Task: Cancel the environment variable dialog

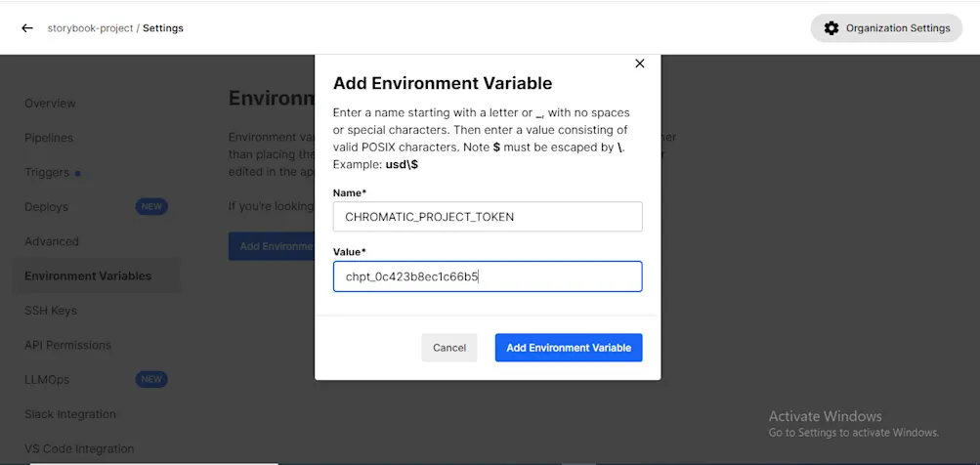Action: (x=449, y=348)
